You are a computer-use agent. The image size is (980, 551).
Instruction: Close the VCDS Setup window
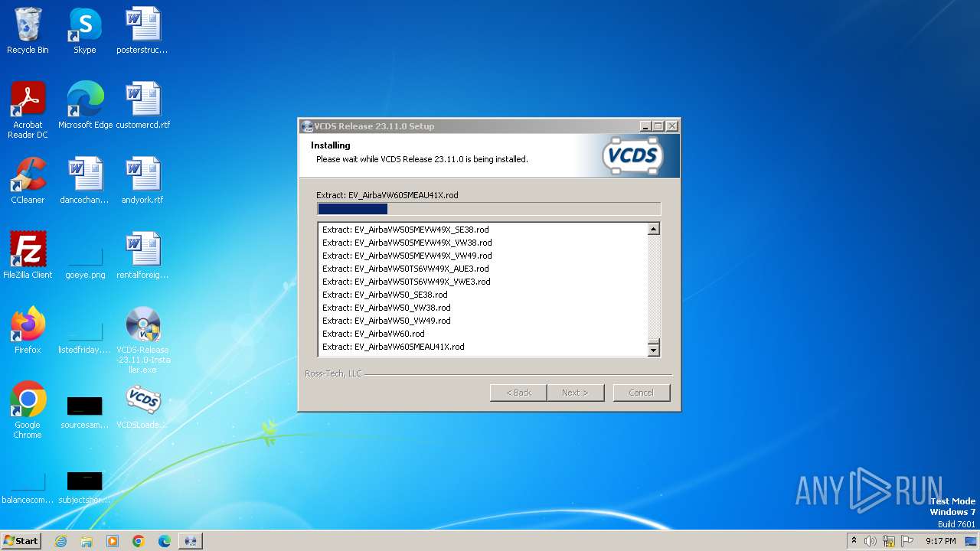[x=671, y=126]
